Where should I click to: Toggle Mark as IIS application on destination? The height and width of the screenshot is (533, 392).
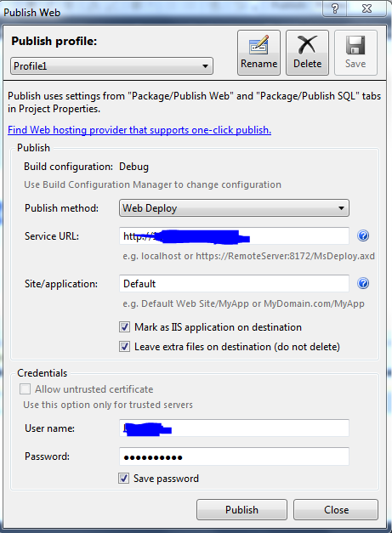coord(124,327)
